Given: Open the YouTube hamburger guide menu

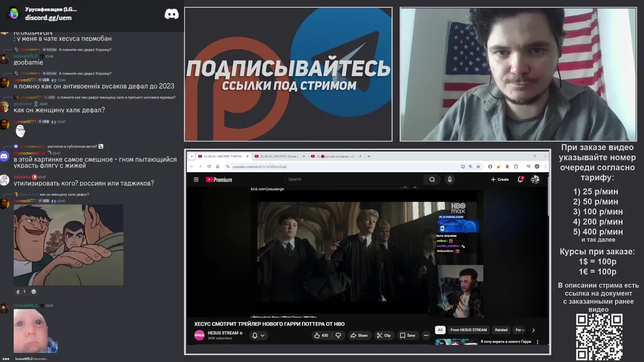Looking at the screenshot, I should 196,179.
